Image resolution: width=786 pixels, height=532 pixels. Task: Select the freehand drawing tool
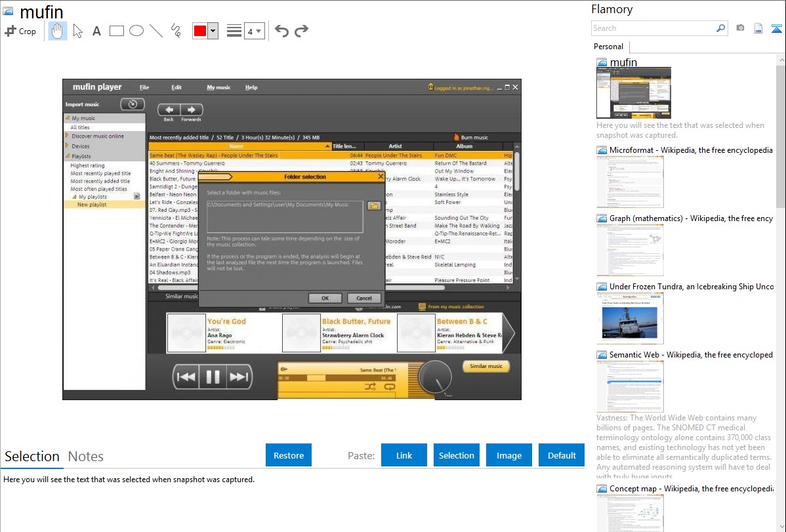click(x=176, y=31)
